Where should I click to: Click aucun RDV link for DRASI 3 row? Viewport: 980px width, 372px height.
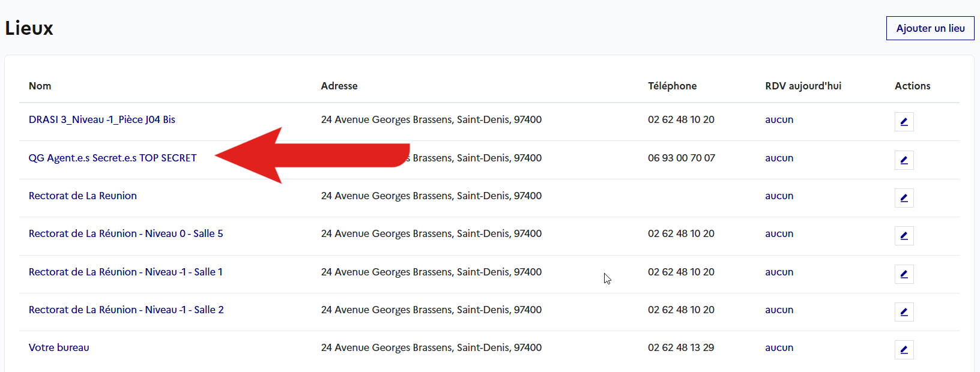[x=779, y=119]
